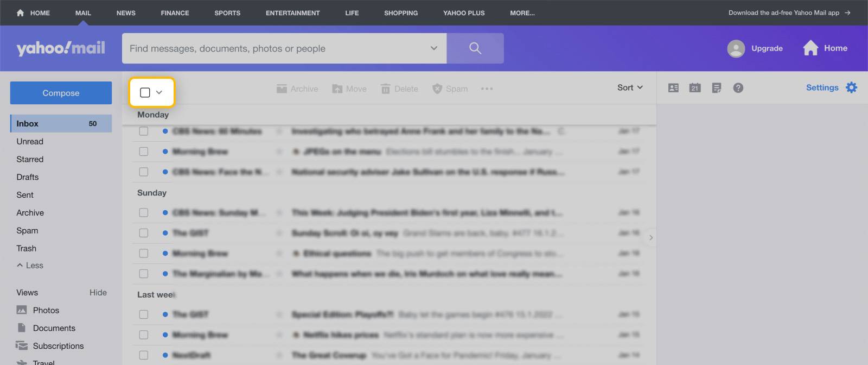Open the Life tab
This screenshot has width=868, height=365.
352,13
